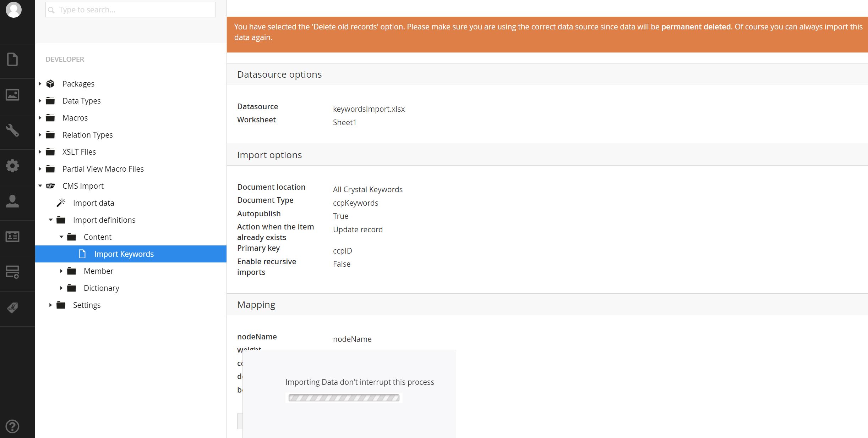Select the Import data wizard item
The height and width of the screenshot is (438, 868).
tap(93, 203)
